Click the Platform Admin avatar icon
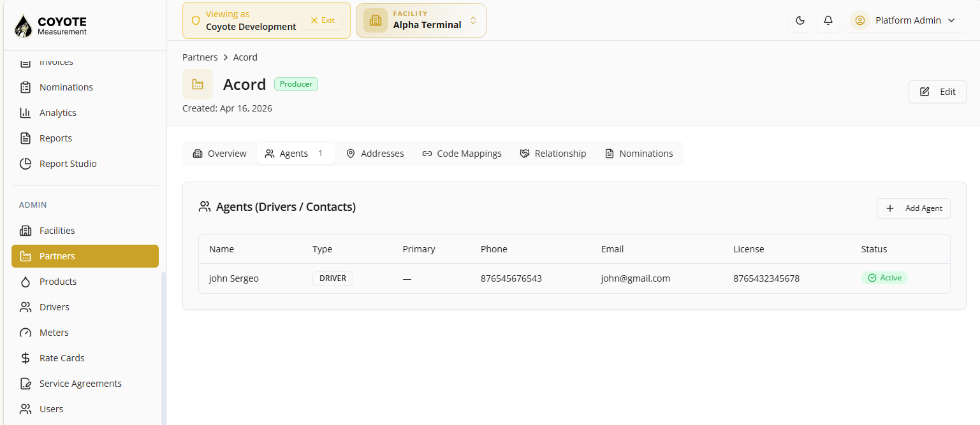The image size is (980, 425). (x=859, y=20)
